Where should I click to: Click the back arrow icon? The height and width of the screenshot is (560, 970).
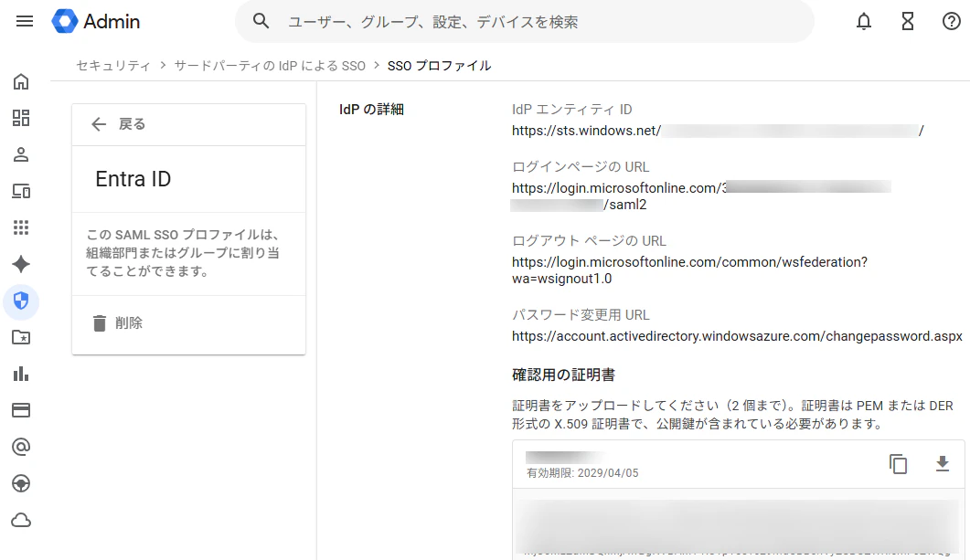tap(99, 124)
